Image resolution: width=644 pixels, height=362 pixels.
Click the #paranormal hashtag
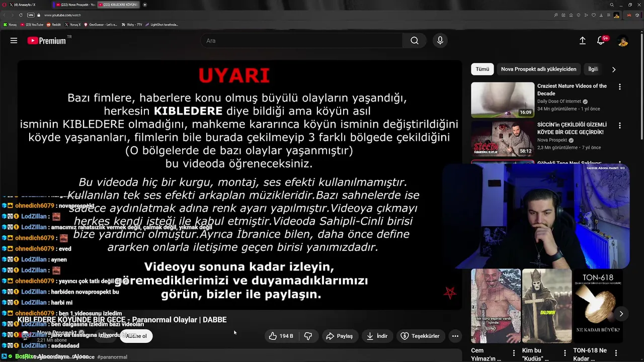coord(112,357)
